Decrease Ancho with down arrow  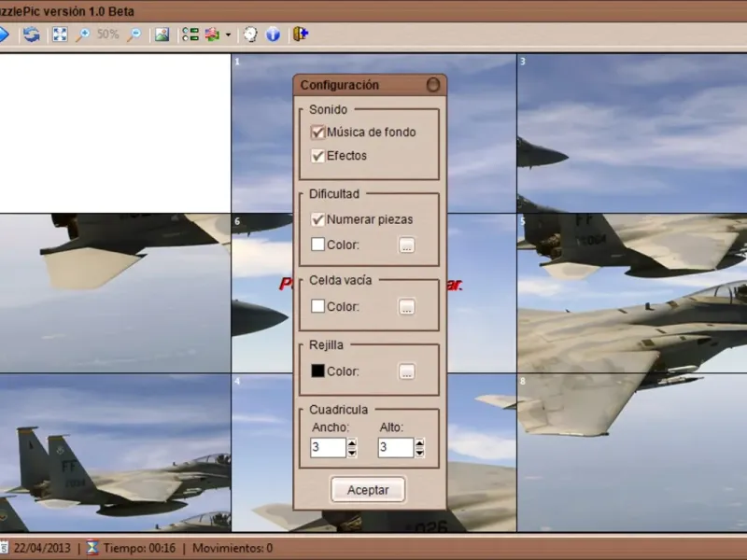(352, 453)
